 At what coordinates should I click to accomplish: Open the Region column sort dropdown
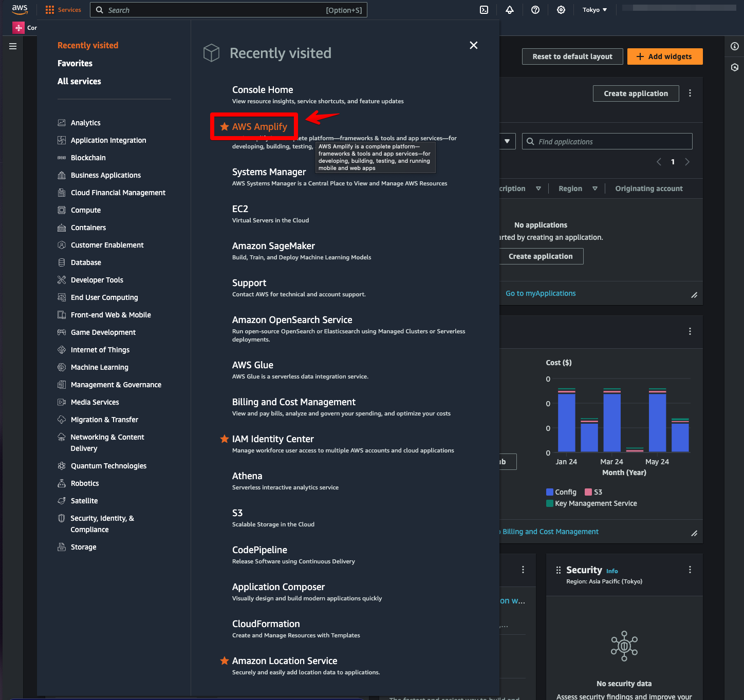(594, 188)
